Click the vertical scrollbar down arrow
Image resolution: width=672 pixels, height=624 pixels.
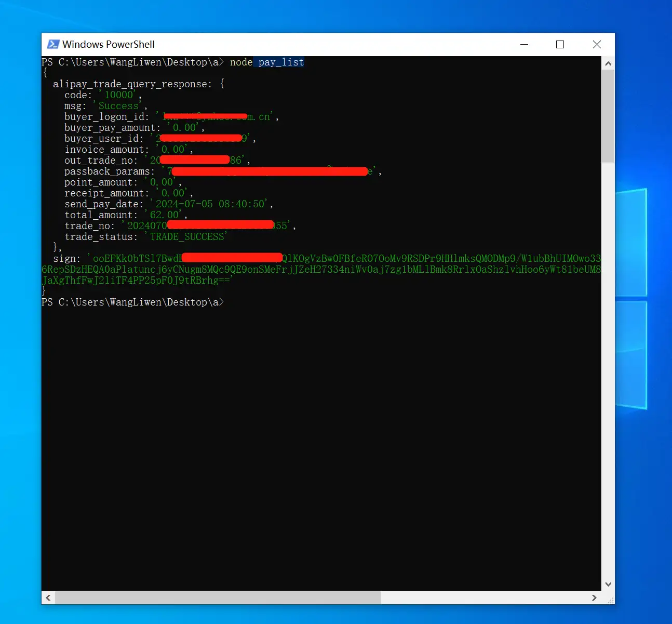click(608, 584)
